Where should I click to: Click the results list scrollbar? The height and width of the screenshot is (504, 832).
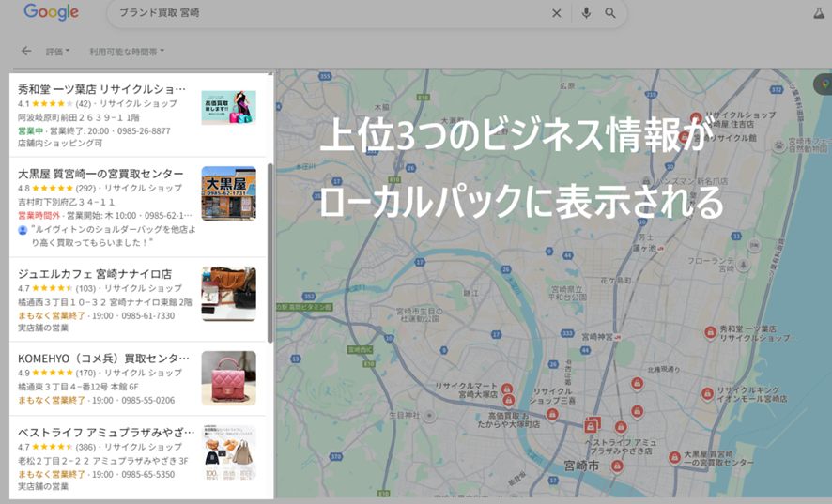pos(270,252)
